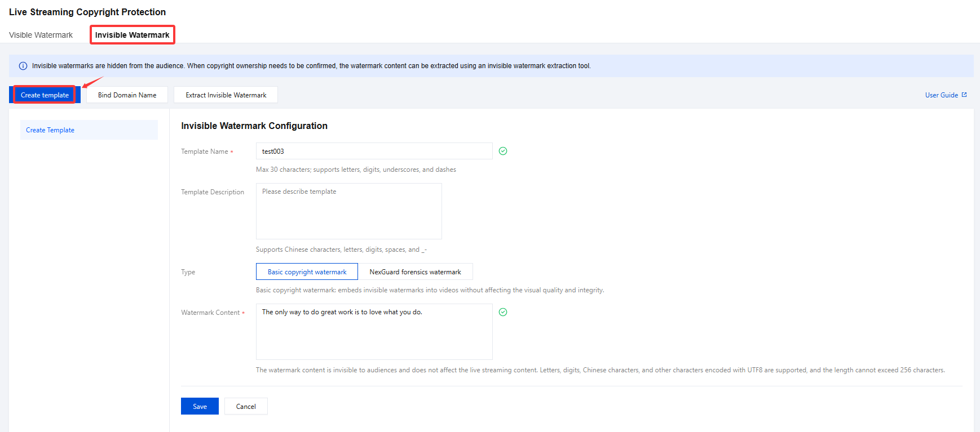Open the Invisible Watermark tab
Screen dimensions: 980x432
(132, 35)
